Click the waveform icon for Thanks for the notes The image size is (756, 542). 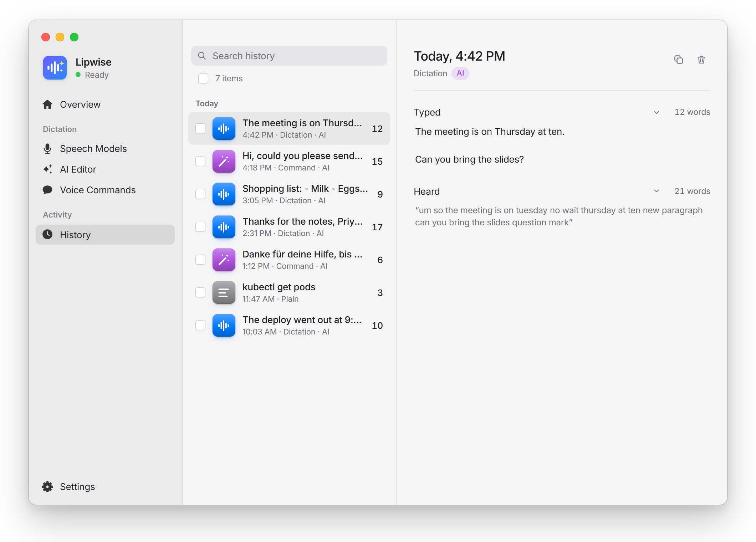click(x=224, y=227)
